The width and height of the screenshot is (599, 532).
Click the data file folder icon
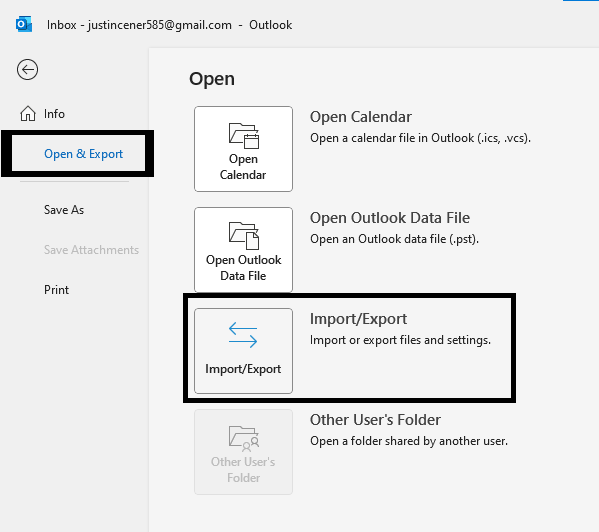click(x=244, y=236)
